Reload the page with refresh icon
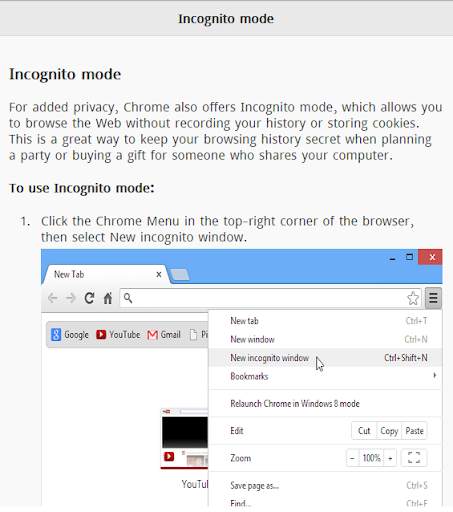This screenshot has width=453, height=512. tap(89, 298)
